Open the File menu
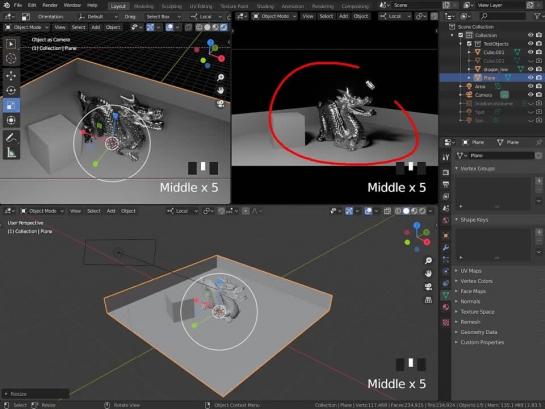The width and height of the screenshot is (545, 409). coord(18,5)
